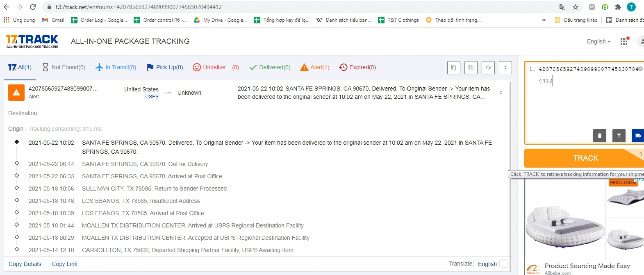Select the Not Found(0) tab
Viewport: 644px width, 275px height.
click(64, 67)
